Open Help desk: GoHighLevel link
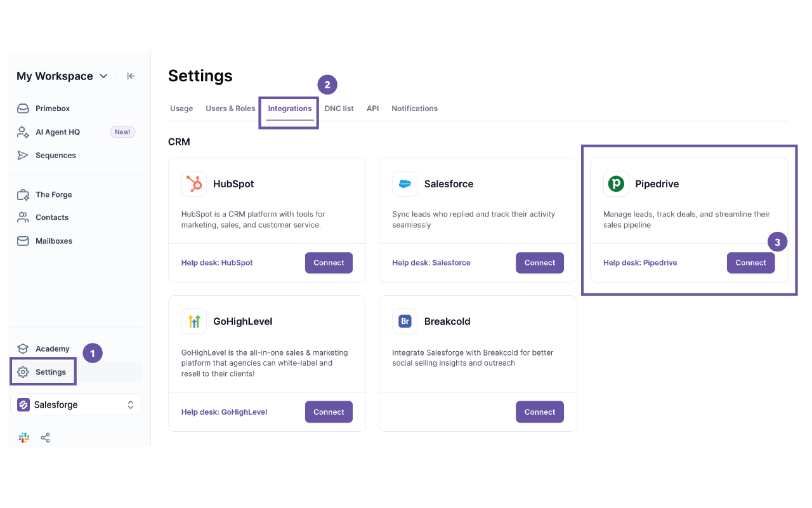This screenshot has height=508, width=812. pos(224,412)
